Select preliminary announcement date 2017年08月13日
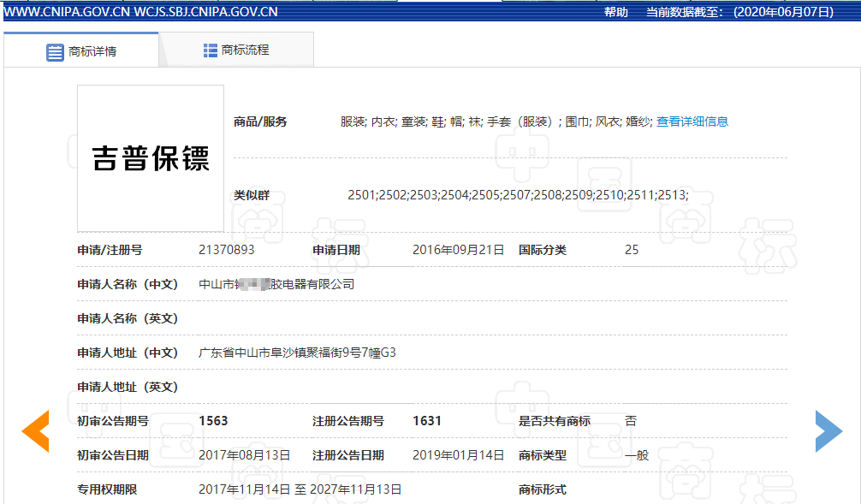Screen dimensions: 861x504 tap(245, 455)
